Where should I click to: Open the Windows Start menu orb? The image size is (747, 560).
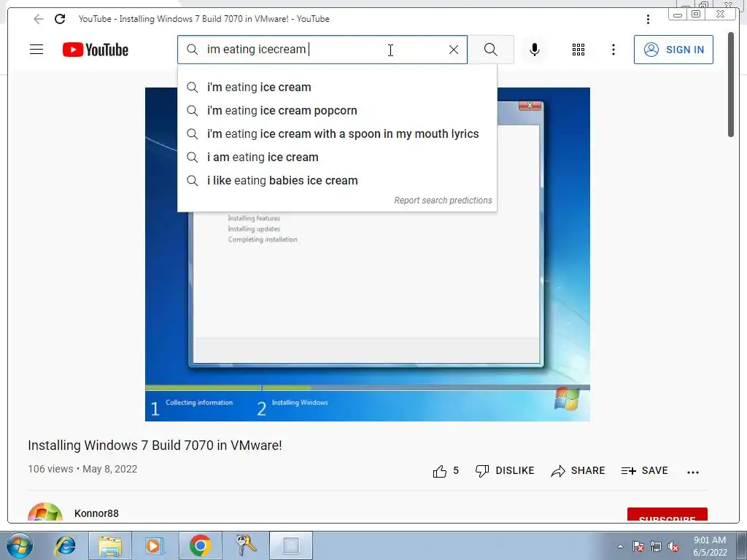tap(20, 545)
